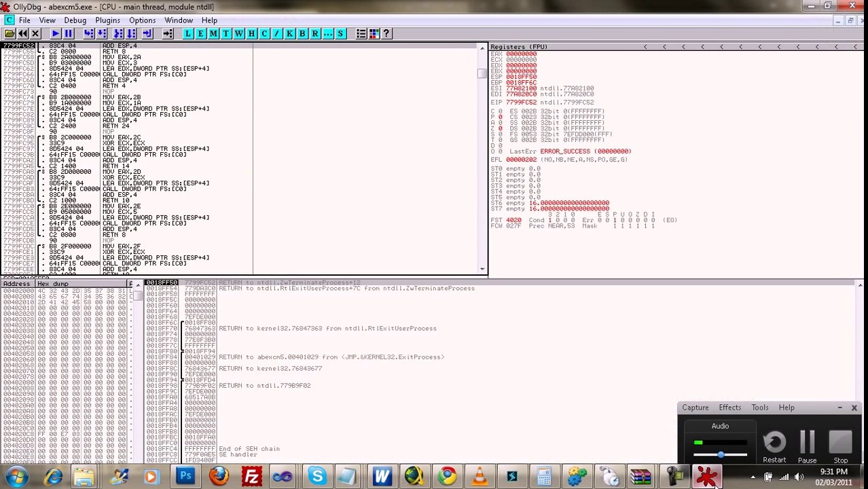Open the Options menu
Screen dimensions: 868x489
click(x=142, y=20)
